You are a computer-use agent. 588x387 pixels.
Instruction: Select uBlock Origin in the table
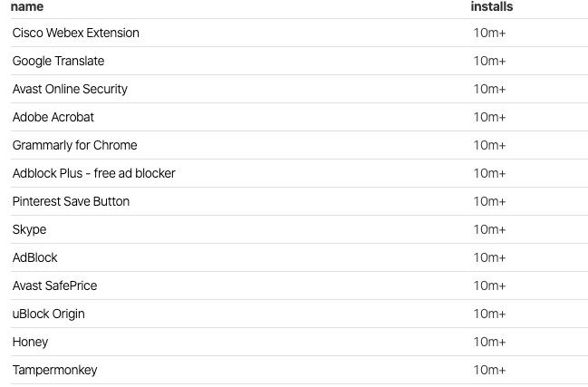49,314
